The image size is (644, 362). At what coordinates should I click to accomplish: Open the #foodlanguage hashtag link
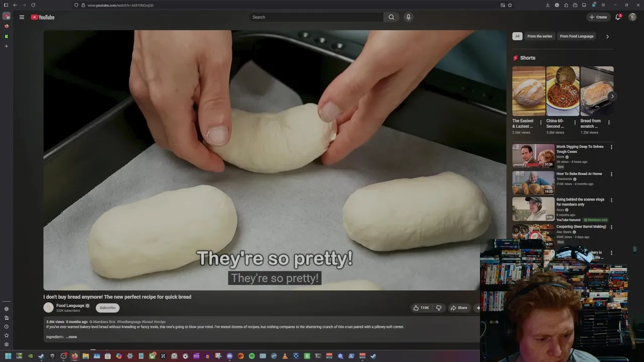129,322
